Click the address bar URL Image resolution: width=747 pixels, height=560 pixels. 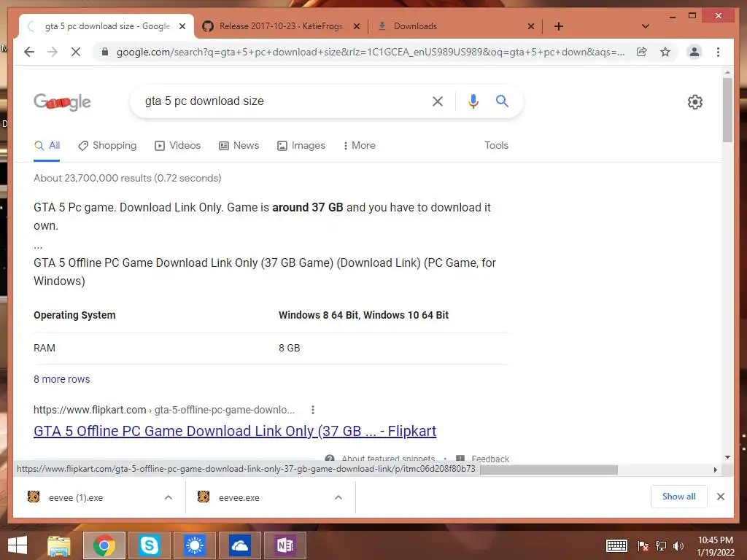pos(370,52)
